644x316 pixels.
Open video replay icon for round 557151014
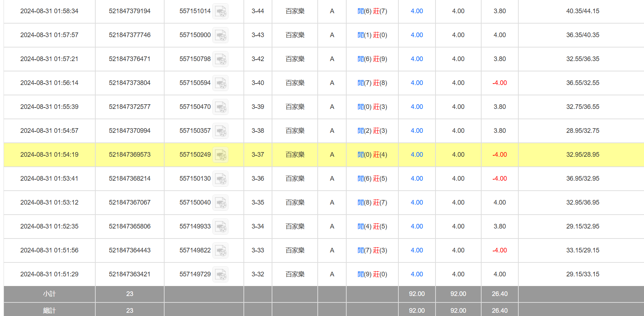point(220,11)
